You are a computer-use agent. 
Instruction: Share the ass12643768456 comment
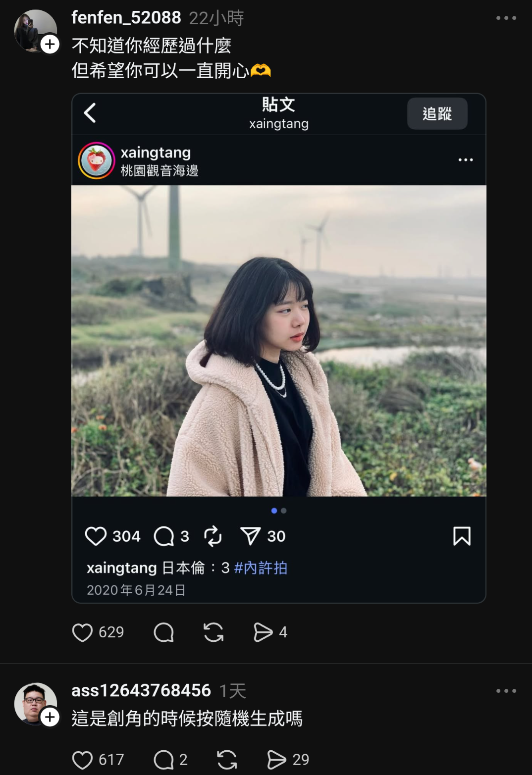click(276, 760)
